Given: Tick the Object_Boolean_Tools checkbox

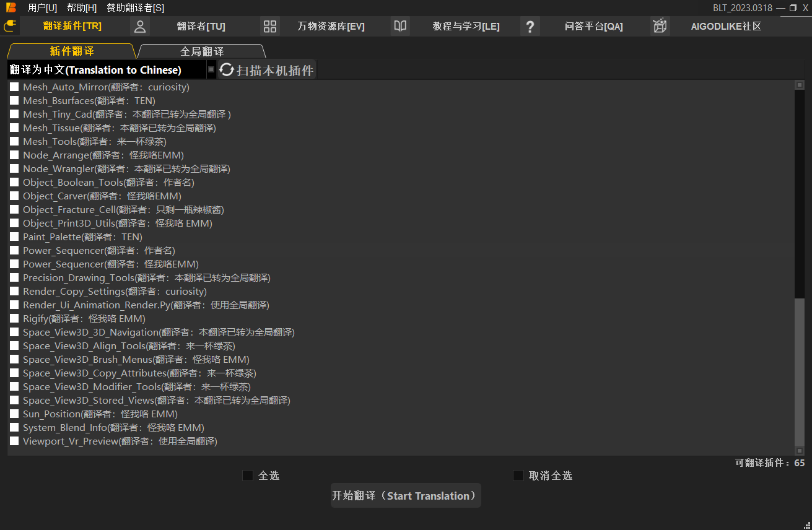Looking at the screenshot, I should pos(14,182).
